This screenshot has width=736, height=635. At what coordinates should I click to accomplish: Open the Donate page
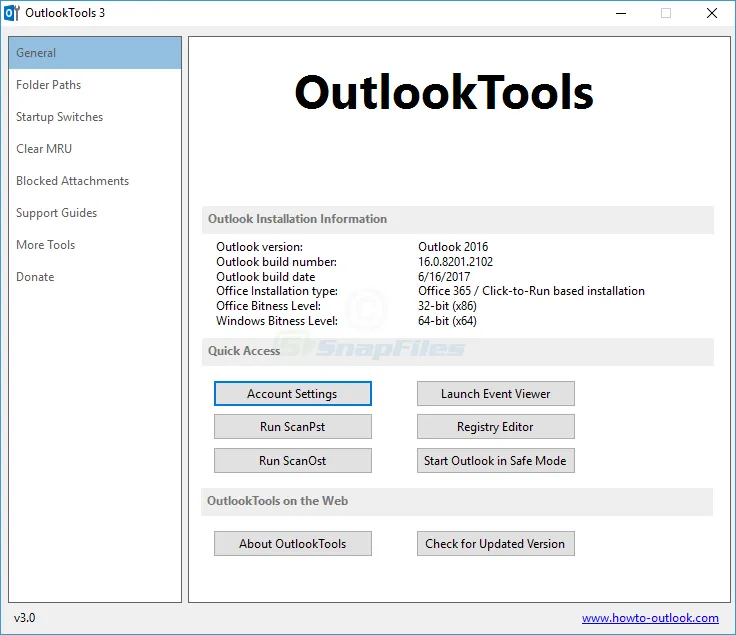(x=95, y=276)
